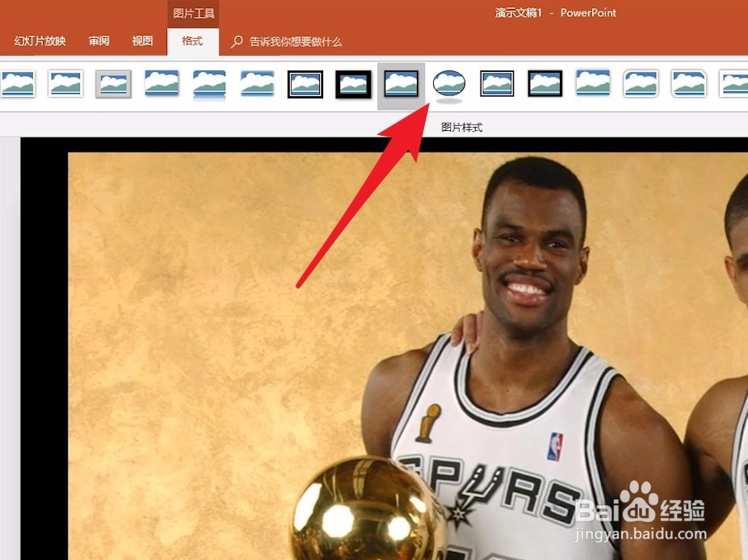The height and width of the screenshot is (560, 748).
Task: Select the basketball player photo on the slide
Action: tap(408, 356)
